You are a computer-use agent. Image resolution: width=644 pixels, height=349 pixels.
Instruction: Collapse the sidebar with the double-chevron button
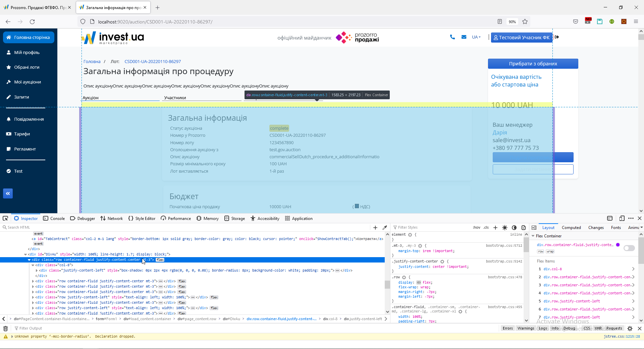(8, 193)
